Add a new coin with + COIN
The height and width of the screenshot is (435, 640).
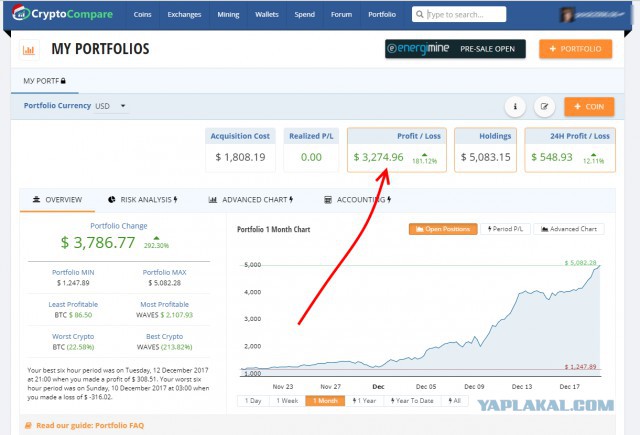[589, 107]
